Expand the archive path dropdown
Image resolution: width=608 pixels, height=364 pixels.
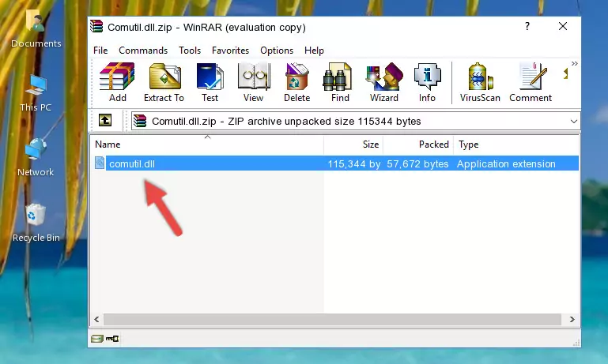tap(574, 122)
